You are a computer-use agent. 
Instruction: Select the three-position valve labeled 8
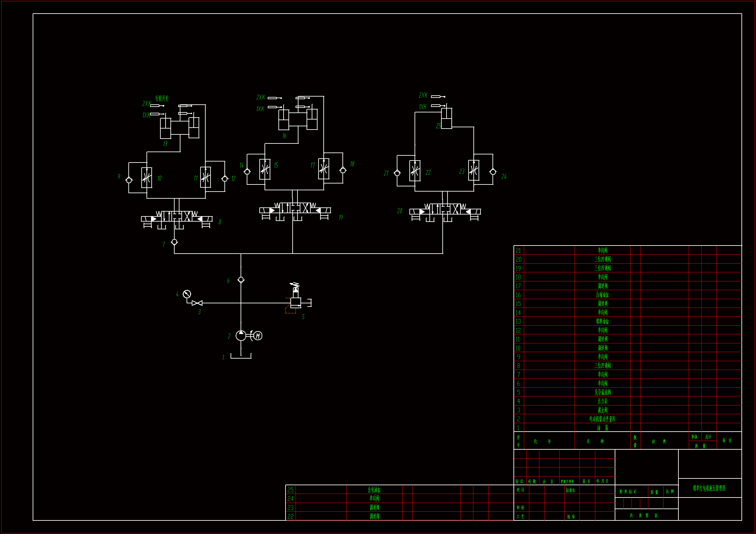pyautogui.click(x=177, y=216)
